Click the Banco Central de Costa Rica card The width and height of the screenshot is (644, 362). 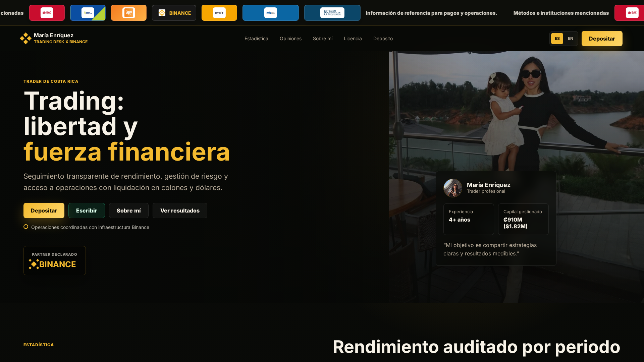[x=332, y=13]
